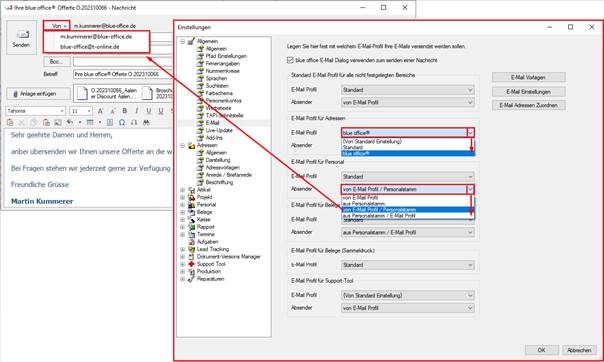
Task: Click the Artikel icon in settings tree
Action: click(x=191, y=190)
